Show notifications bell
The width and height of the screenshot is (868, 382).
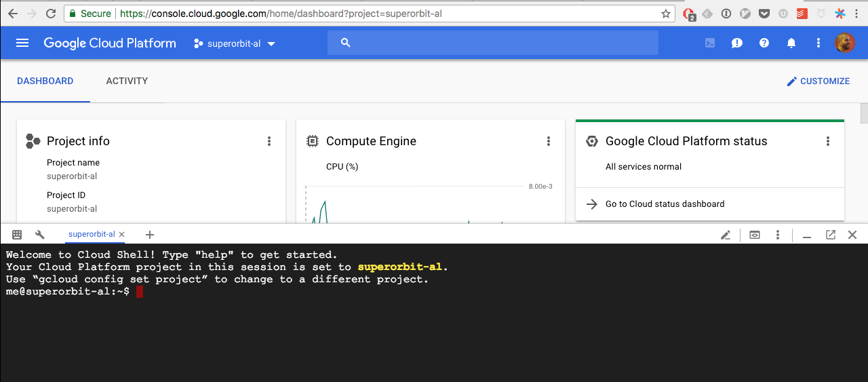(x=791, y=43)
